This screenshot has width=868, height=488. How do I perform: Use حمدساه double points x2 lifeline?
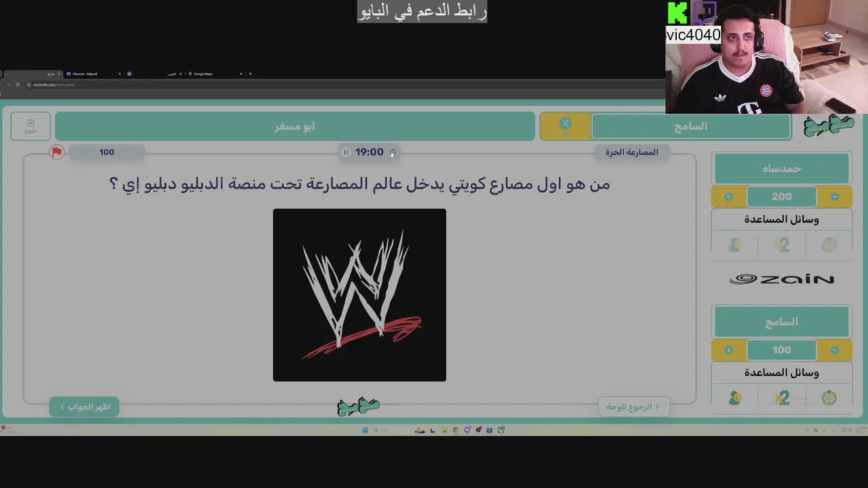(x=782, y=245)
